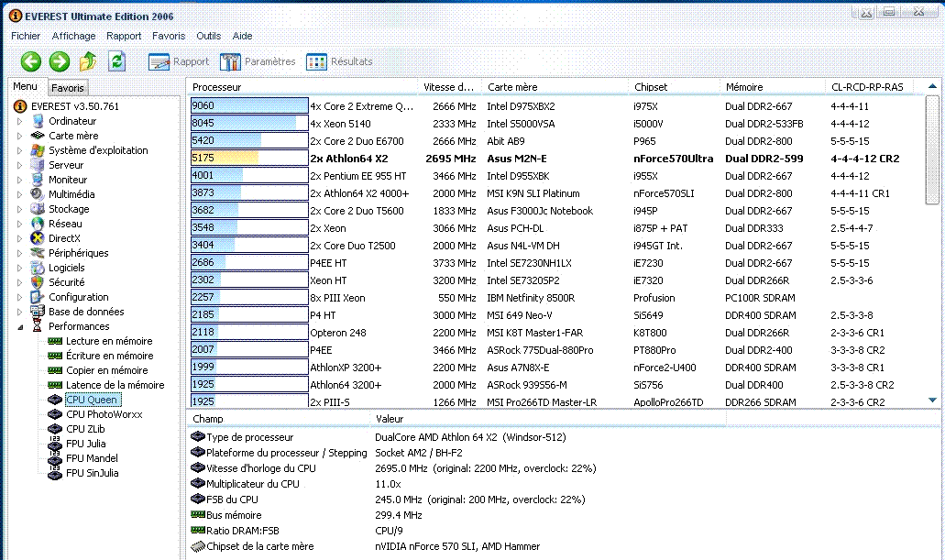
Task: Expand the Réseau tree node
Action: click(x=20, y=224)
